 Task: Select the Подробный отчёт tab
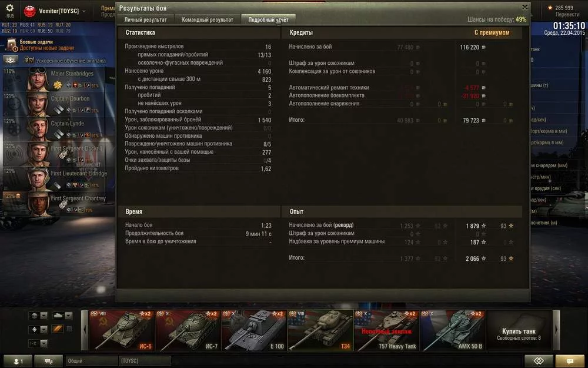tap(268, 19)
